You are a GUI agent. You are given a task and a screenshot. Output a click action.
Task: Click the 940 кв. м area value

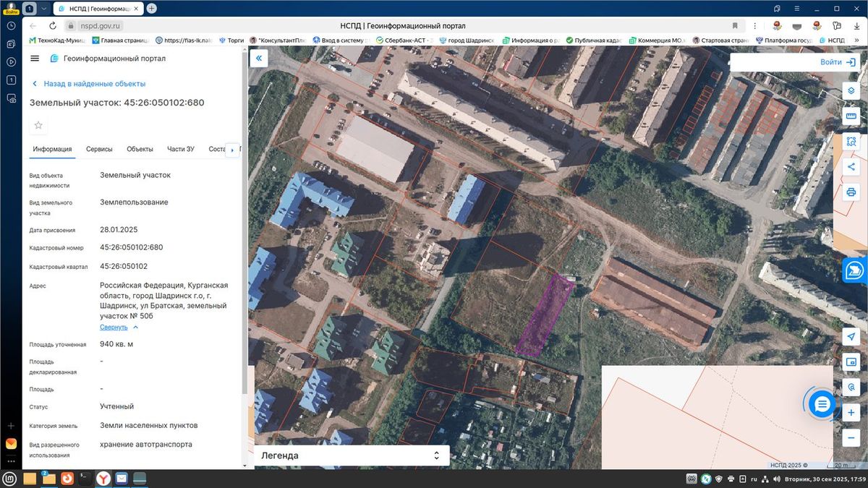pyautogui.click(x=116, y=343)
